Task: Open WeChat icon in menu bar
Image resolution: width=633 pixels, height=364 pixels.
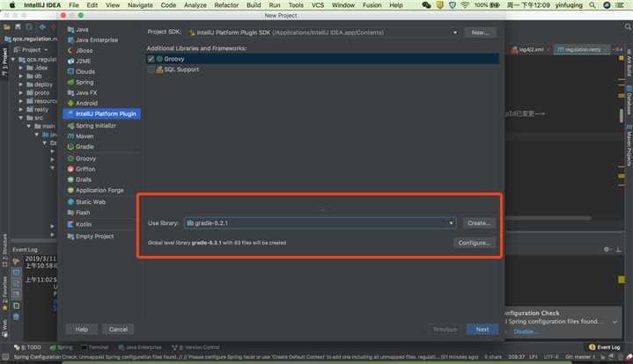Action: point(426,5)
